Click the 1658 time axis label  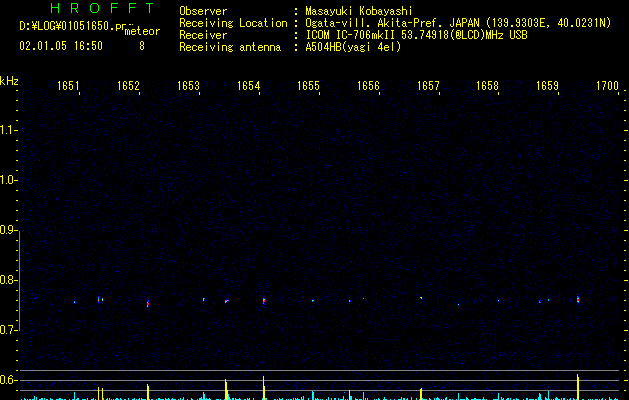click(487, 86)
